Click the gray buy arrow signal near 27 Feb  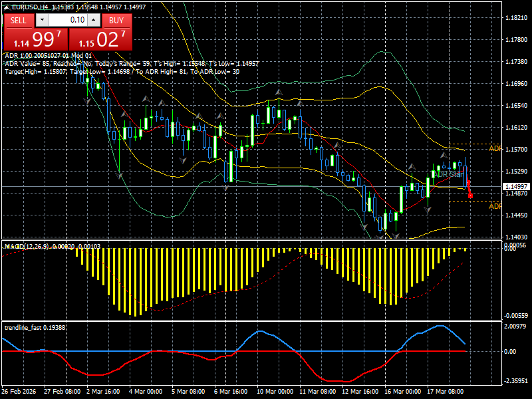pyautogui.click(x=85, y=101)
